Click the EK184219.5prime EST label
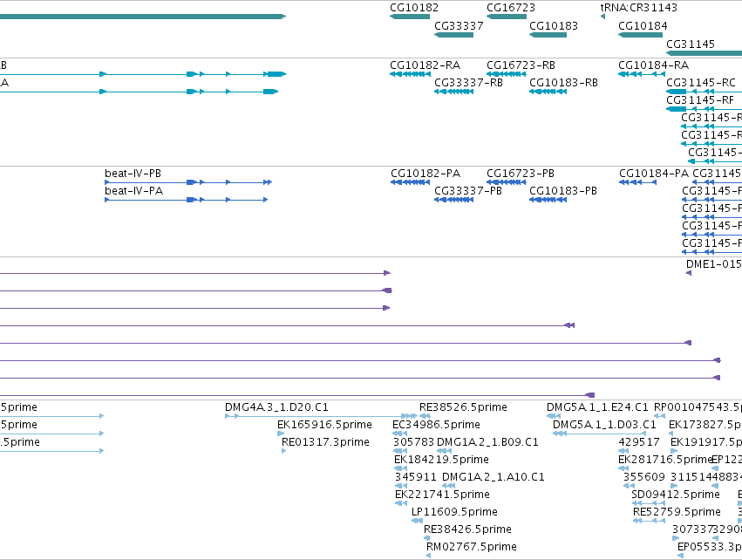 (x=441, y=460)
